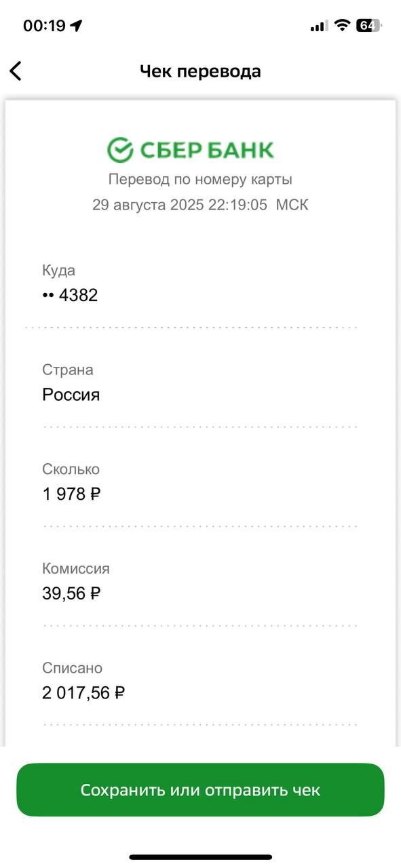Tap the cellular signal bars icon
This screenshot has height=868, width=401.
(x=318, y=26)
